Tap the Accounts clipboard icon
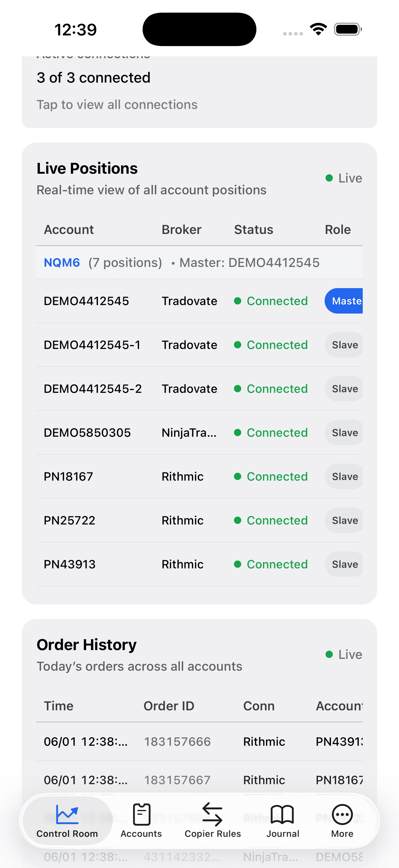The width and height of the screenshot is (399, 868). 141,814
